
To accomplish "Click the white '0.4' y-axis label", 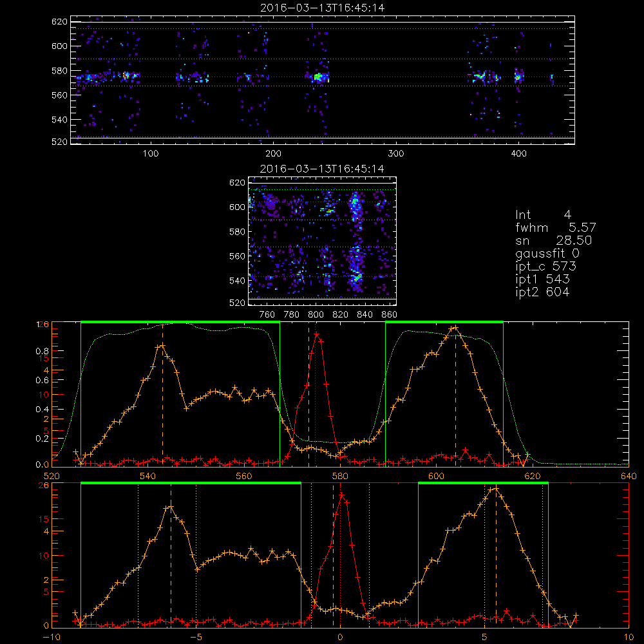I will coord(43,410).
